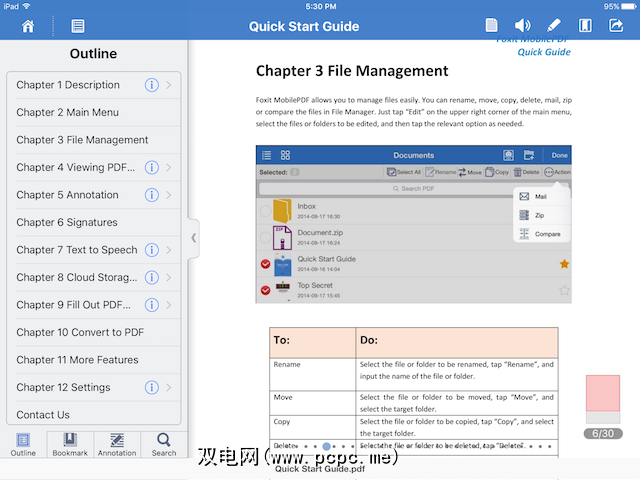Expand Chapter 4 Viewing PDF chevron
Image resolution: width=640 pixels, height=480 pixels.
[169, 167]
